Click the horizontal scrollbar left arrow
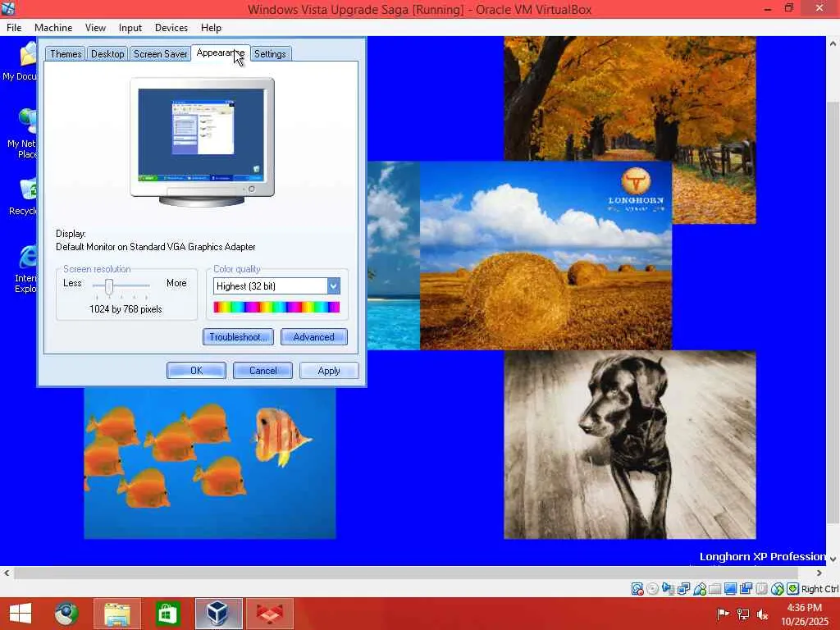Image resolution: width=840 pixels, height=630 pixels. point(7,573)
